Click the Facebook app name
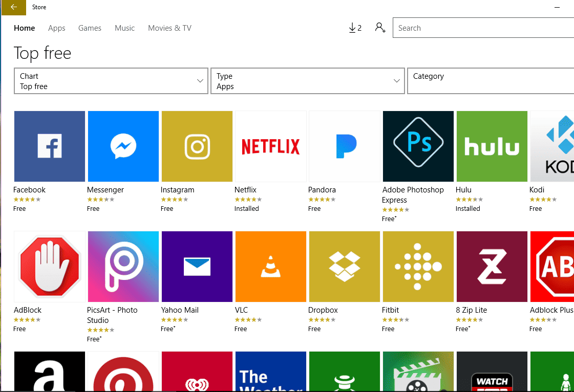 (29, 189)
